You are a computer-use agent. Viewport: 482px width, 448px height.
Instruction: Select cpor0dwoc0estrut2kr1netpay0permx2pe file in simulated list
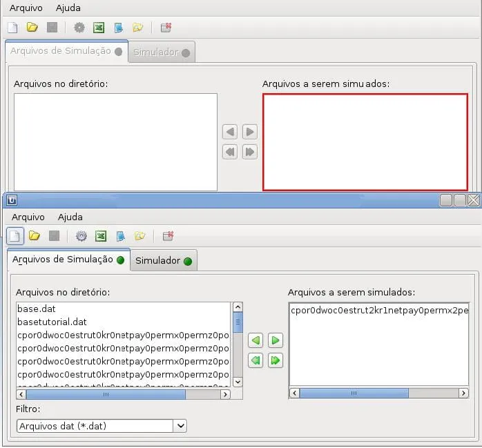pyautogui.click(x=379, y=311)
